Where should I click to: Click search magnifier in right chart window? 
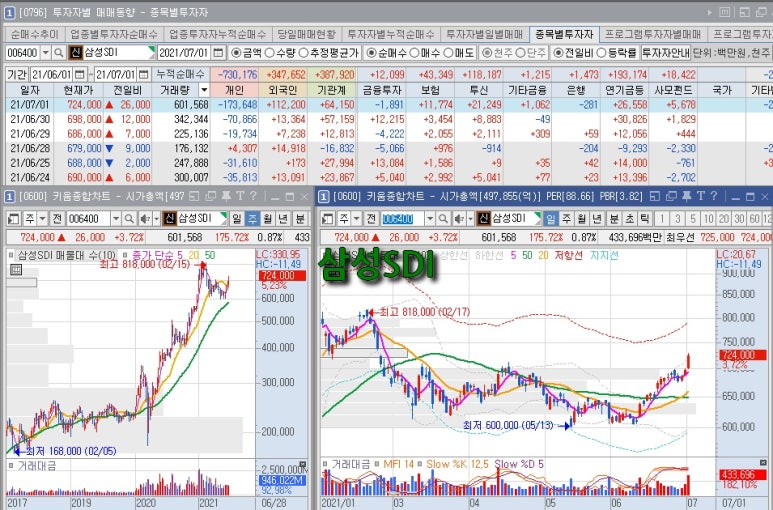[443, 218]
